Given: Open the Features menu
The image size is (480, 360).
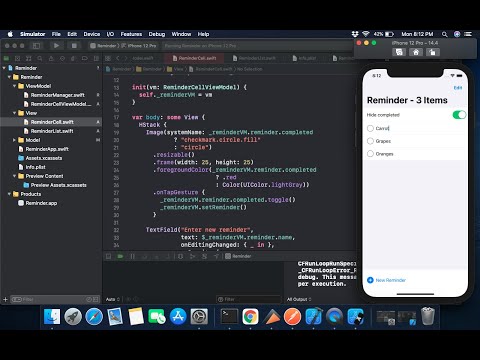Looking at the screenshot, I should (x=131, y=34).
